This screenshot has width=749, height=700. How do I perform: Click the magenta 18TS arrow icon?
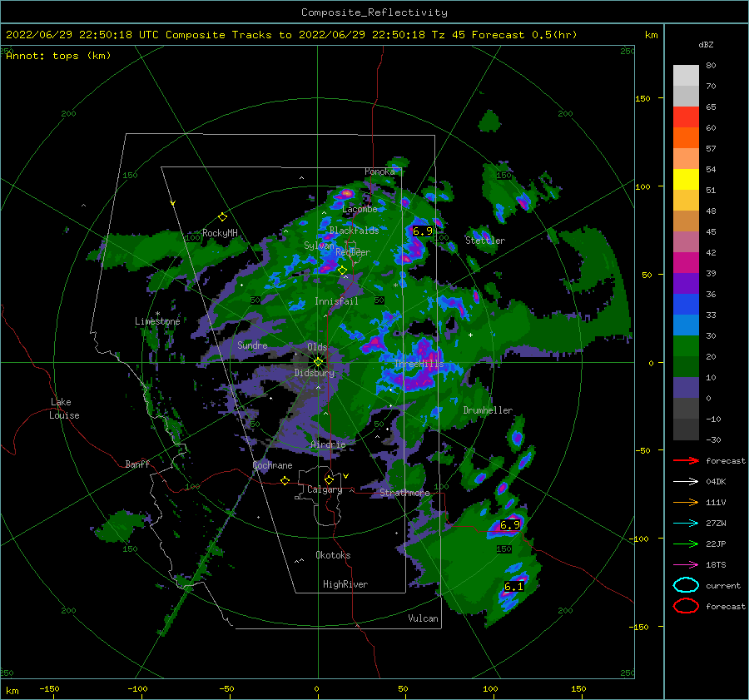coord(686,565)
